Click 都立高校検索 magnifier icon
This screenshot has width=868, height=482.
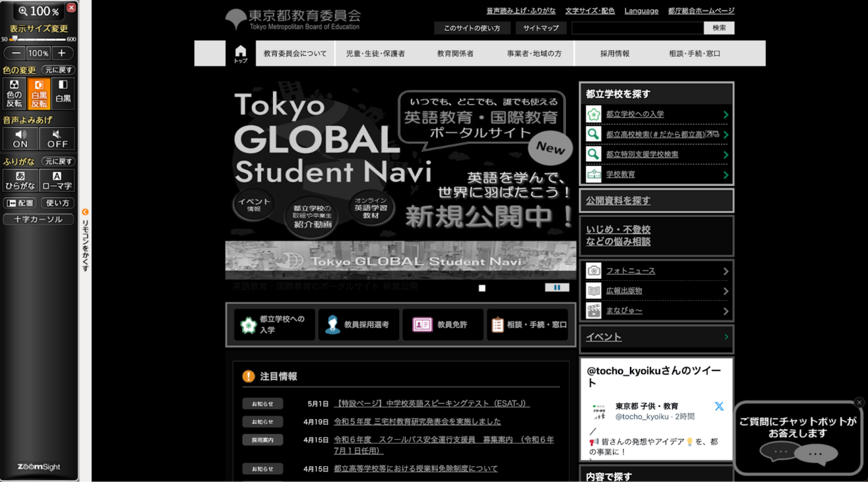pos(594,134)
